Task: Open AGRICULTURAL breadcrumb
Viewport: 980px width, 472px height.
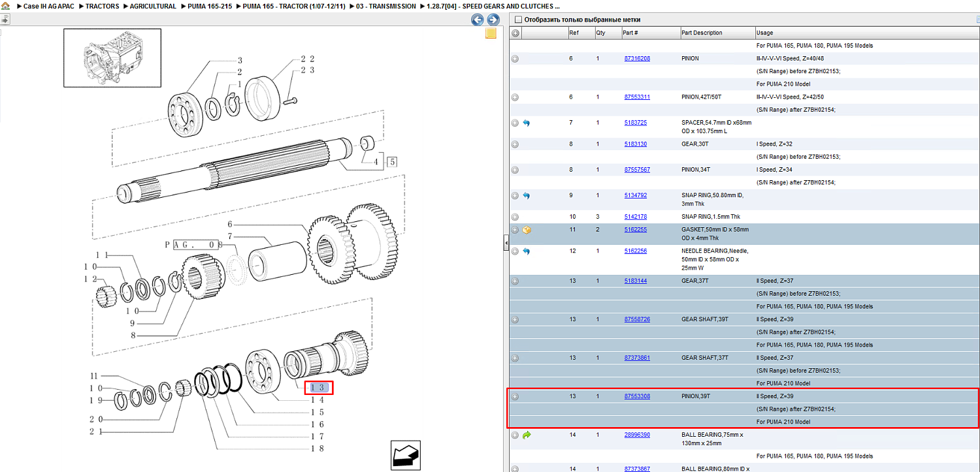Action: [153, 6]
